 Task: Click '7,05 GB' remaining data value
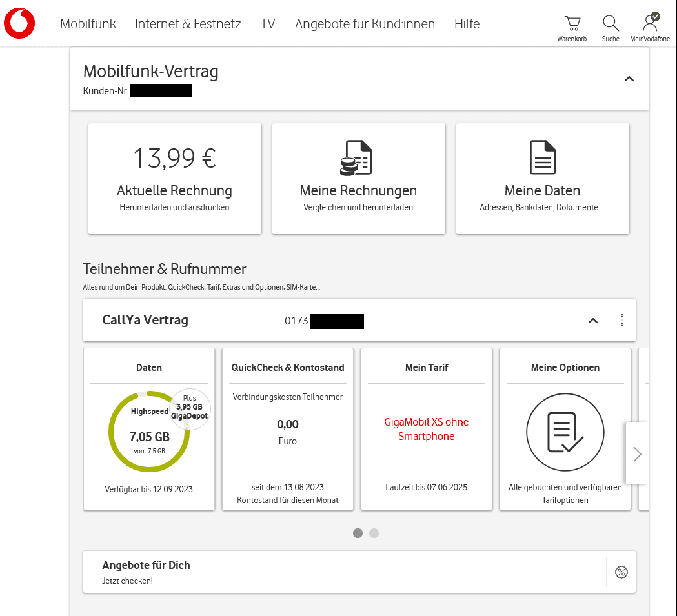pyautogui.click(x=149, y=437)
